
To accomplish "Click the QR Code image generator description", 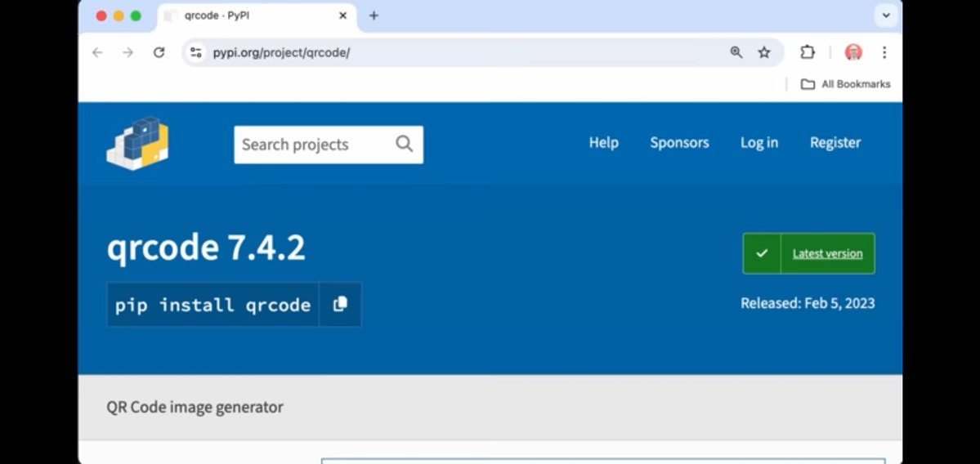I will pos(195,407).
